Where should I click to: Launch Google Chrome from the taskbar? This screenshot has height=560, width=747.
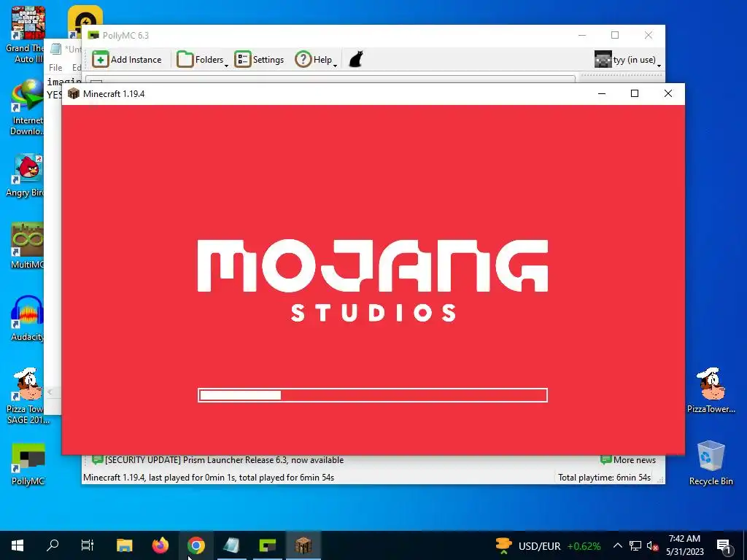196,545
